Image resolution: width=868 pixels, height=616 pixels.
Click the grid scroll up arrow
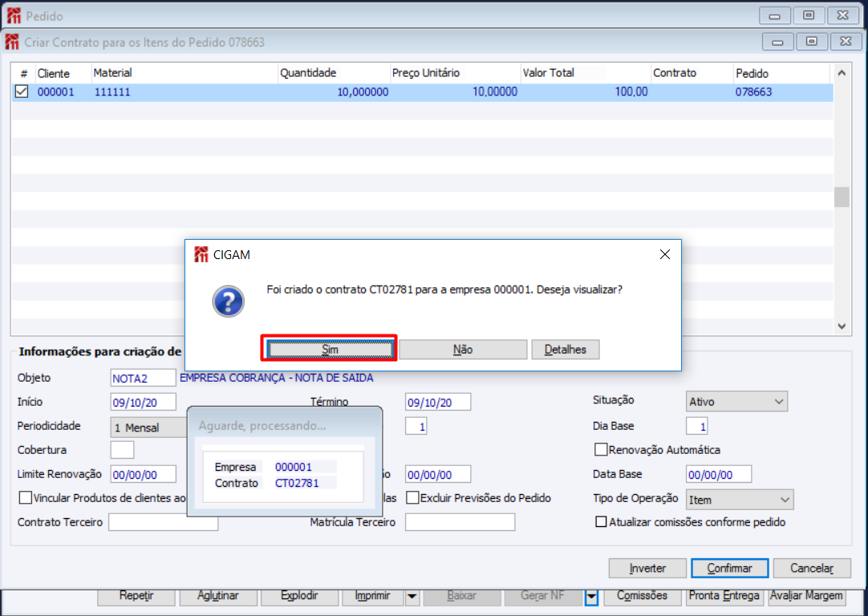[x=842, y=72]
